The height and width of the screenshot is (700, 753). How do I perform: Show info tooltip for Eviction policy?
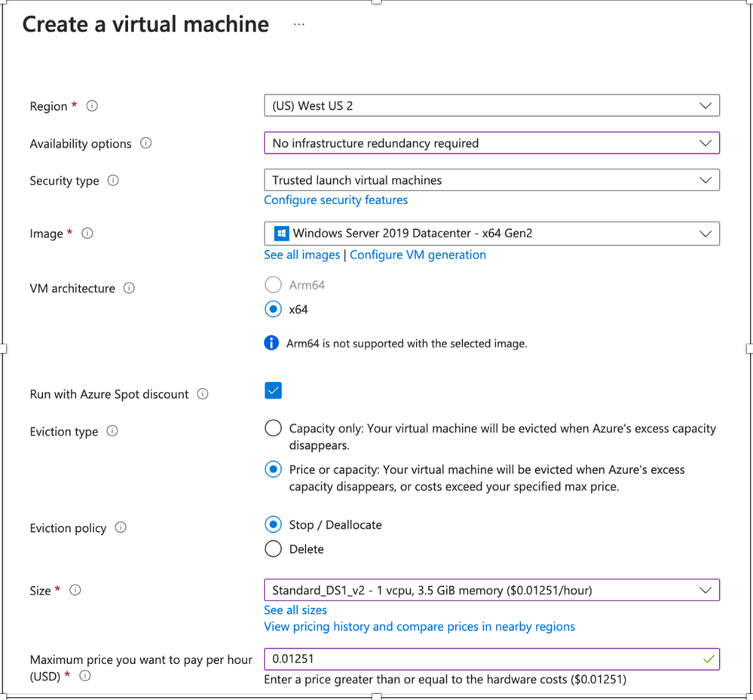tap(121, 527)
